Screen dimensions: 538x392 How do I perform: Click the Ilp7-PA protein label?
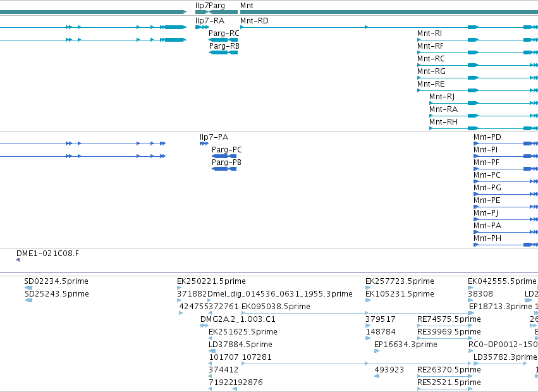click(x=214, y=137)
